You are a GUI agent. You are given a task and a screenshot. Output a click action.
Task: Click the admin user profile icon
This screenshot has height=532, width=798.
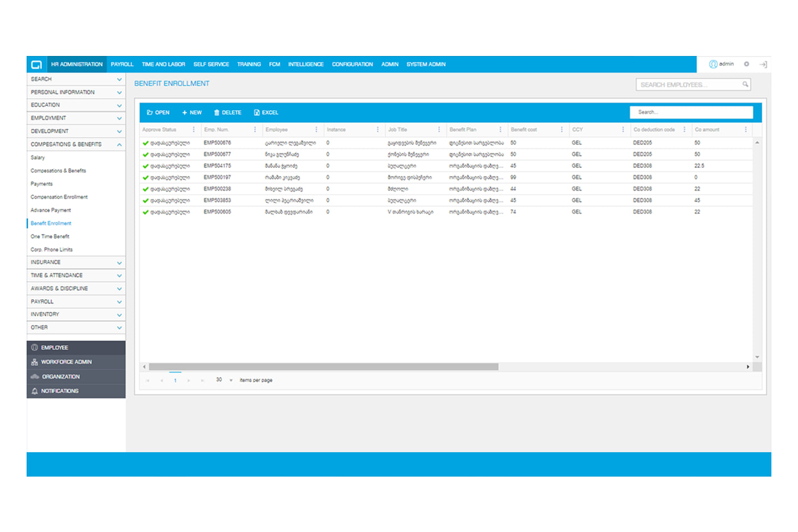click(713, 64)
